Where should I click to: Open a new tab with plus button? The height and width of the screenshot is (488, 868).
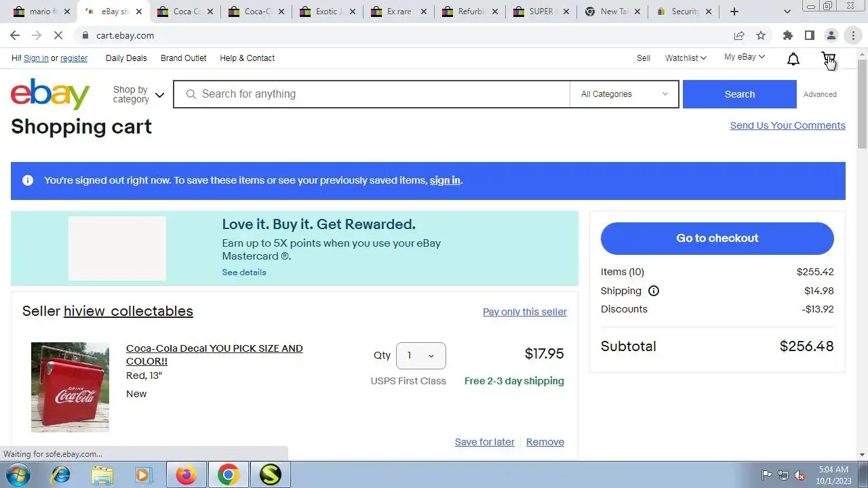point(734,12)
